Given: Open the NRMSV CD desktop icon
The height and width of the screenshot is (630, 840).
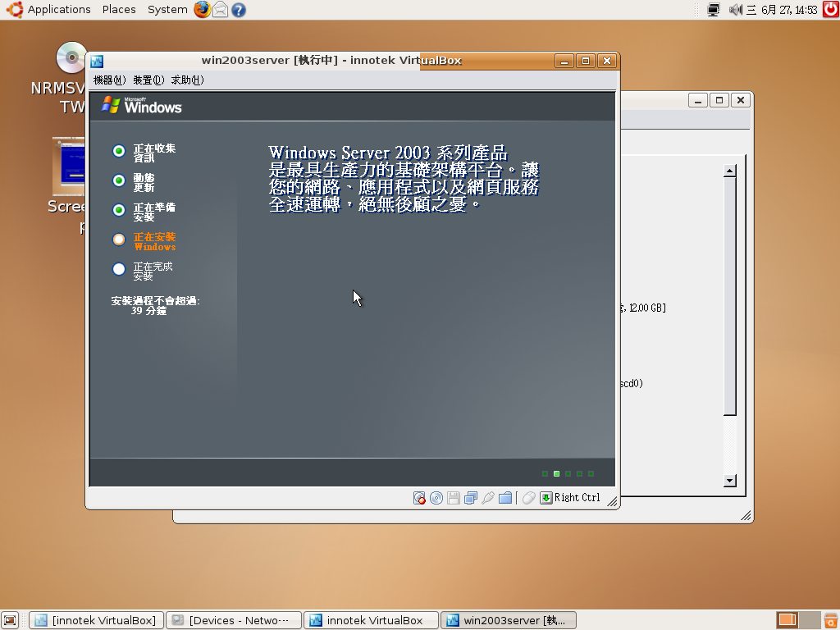Looking at the screenshot, I should [x=71, y=57].
